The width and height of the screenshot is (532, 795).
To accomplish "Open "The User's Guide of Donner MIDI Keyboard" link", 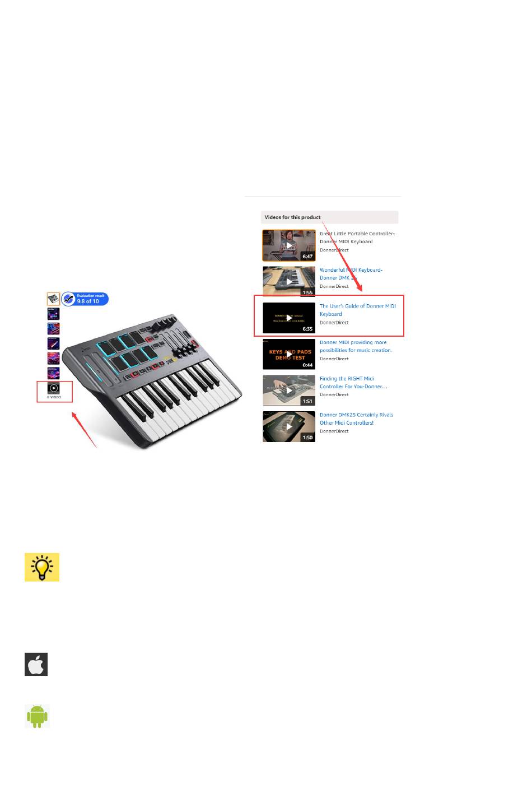I will 357,310.
